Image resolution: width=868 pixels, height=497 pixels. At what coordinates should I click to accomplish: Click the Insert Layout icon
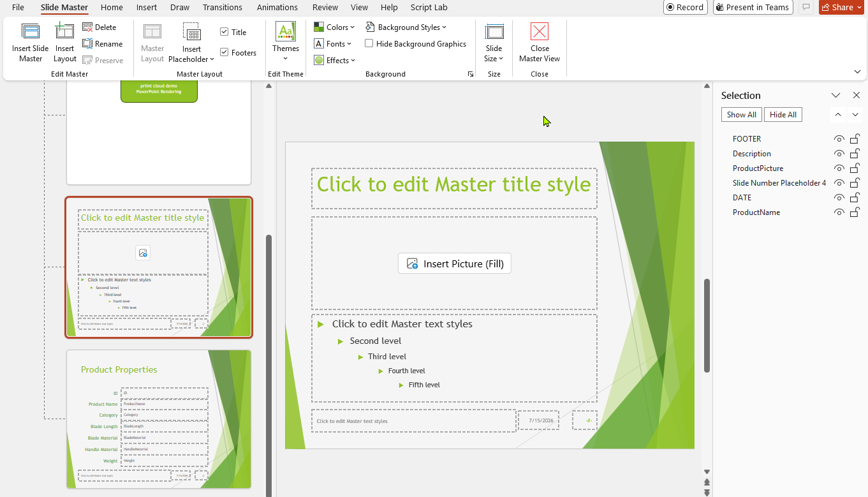click(64, 32)
